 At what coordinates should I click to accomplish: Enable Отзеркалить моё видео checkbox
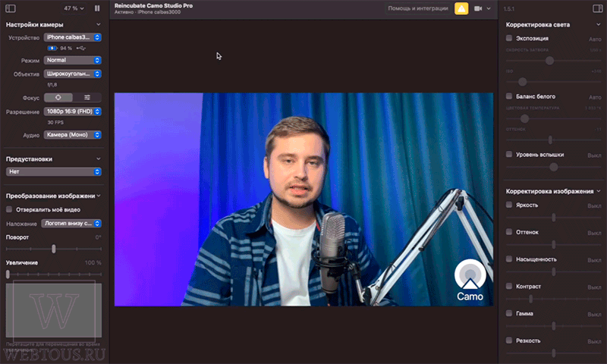(x=9, y=209)
